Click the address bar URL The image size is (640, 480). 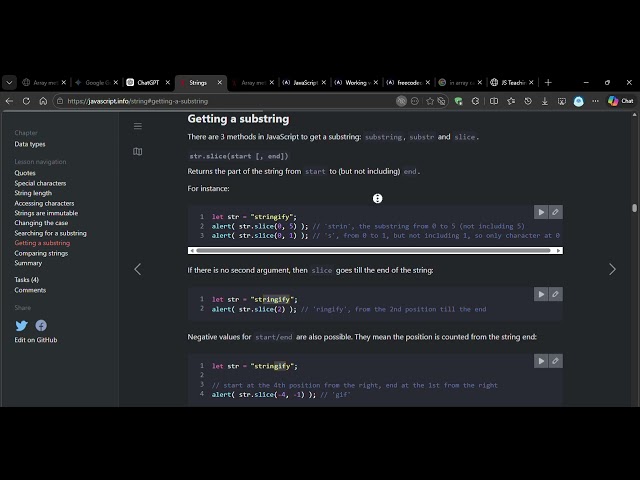coord(138,101)
